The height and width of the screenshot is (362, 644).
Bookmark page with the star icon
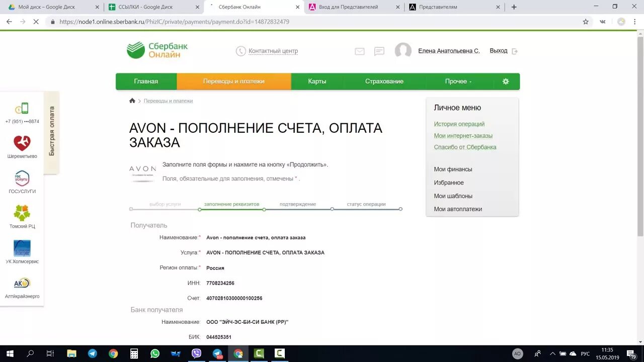coord(586,22)
